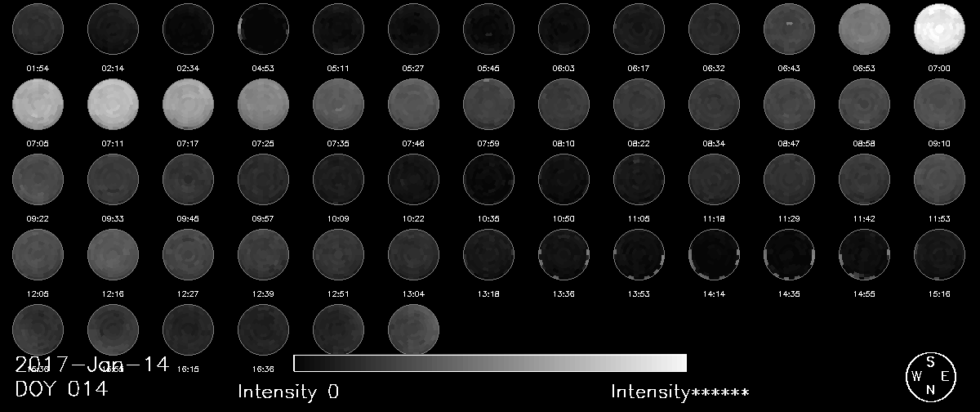Choose the disk above the 16:15 label
Screen dimensions: 980x412
coord(188,329)
